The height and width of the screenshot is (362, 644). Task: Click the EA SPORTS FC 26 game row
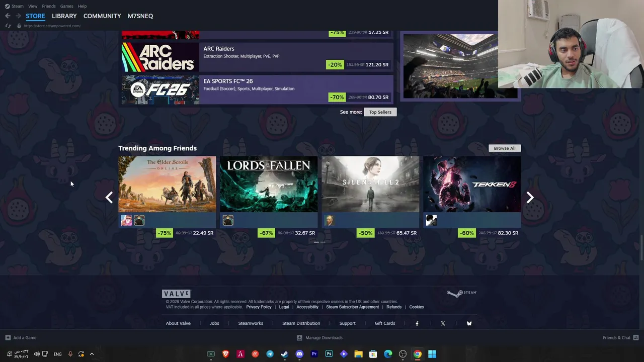pyautogui.click(x=257, y=89)
